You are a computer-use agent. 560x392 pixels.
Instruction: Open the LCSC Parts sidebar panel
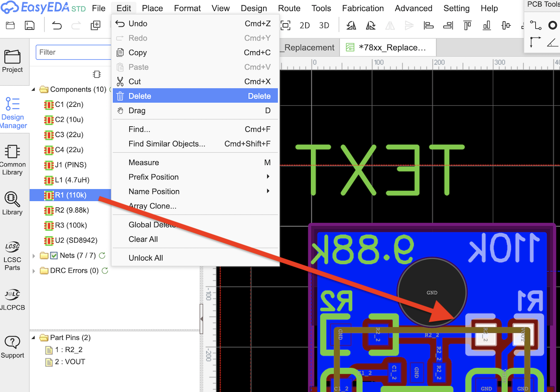[x=13, y=256]
